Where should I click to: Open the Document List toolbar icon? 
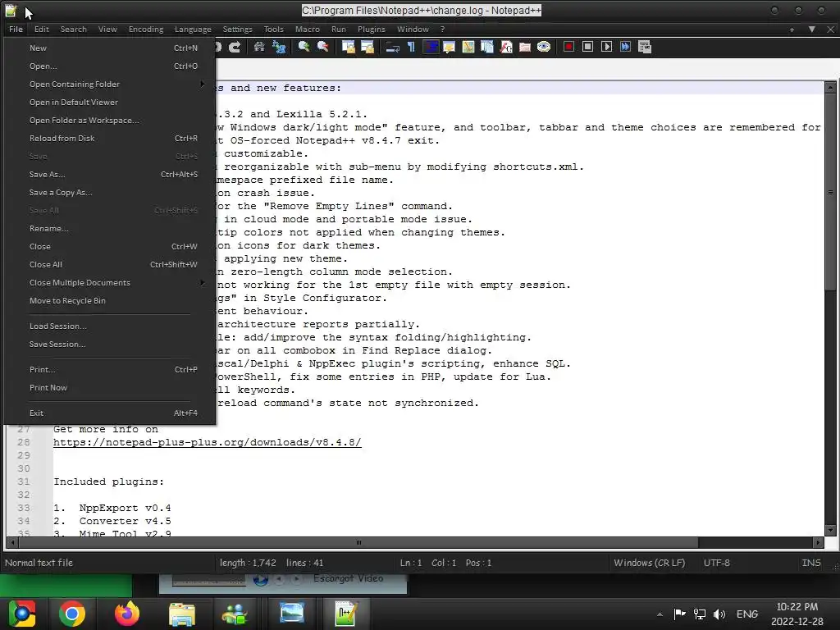[487, 47]
